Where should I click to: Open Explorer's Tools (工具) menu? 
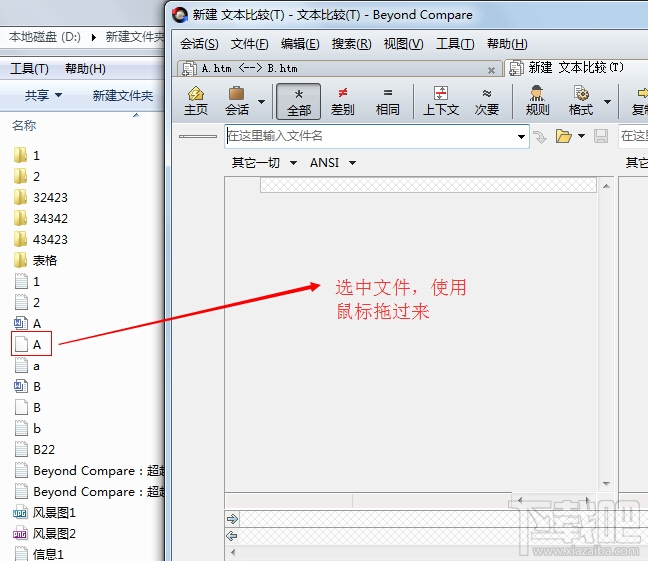29,69
